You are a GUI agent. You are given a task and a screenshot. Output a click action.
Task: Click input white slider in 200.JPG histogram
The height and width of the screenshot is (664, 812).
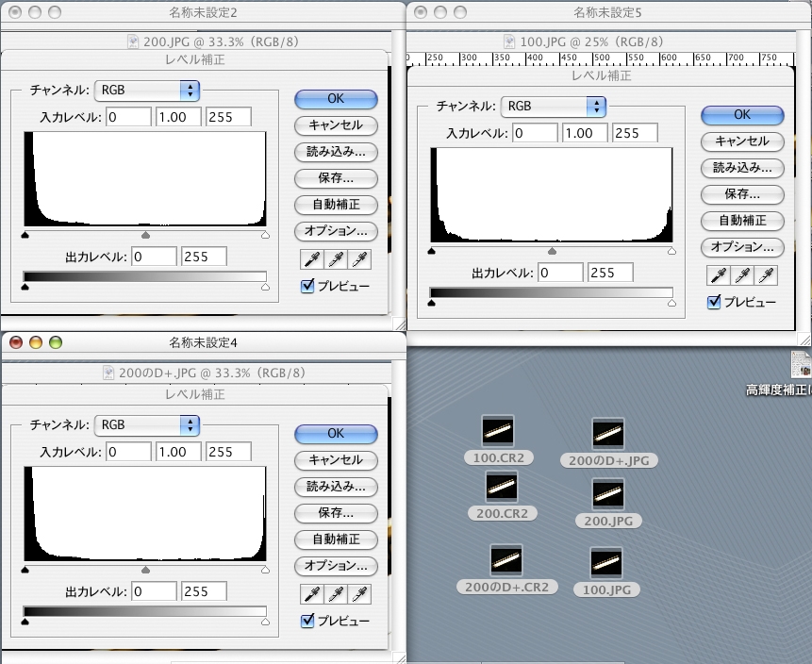(x=266, y=235)
